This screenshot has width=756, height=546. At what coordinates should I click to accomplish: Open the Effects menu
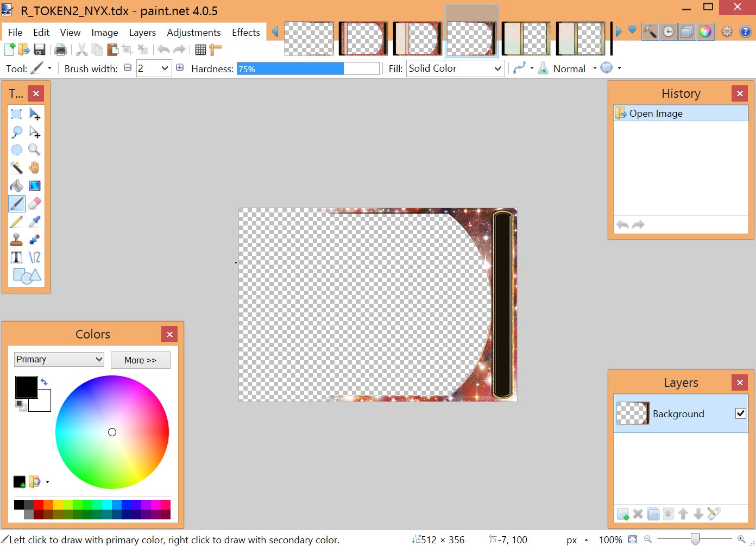pyautogui.click(x=246, y=33)
